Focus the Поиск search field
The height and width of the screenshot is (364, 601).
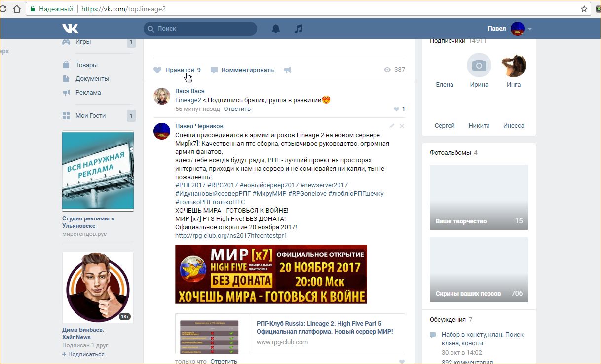(200, 29)
